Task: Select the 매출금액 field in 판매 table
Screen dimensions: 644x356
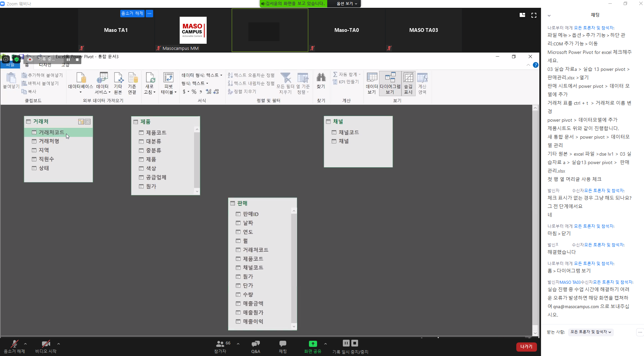Action: coord(253,303)
